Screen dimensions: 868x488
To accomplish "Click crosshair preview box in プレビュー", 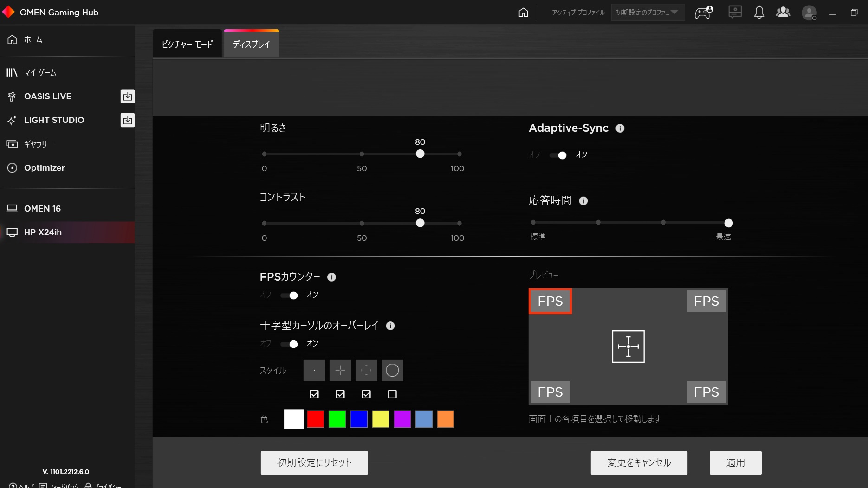I will tap(628, 347).
